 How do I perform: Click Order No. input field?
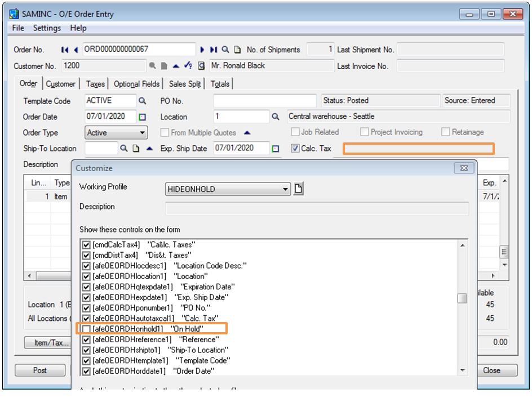point(139,50)
